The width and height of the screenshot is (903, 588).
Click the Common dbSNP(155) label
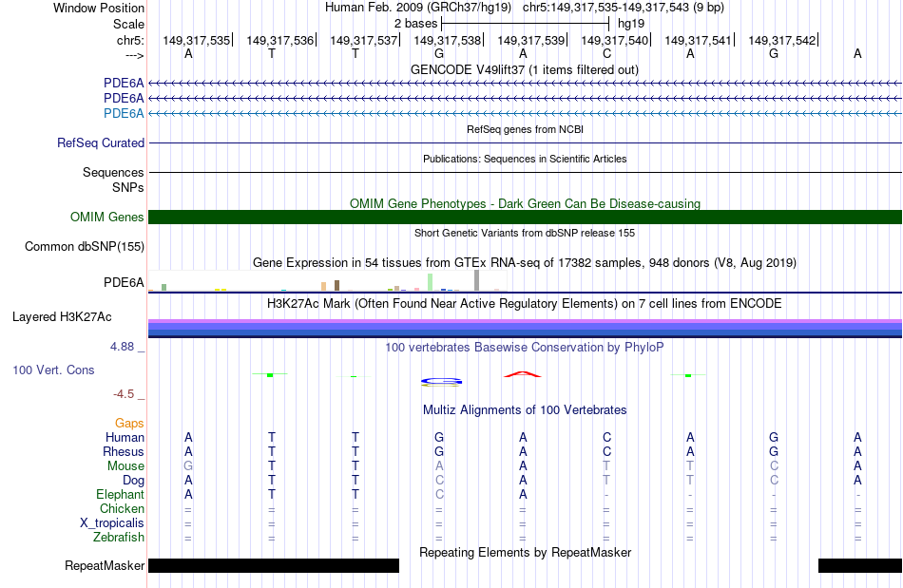pos(84,246)
